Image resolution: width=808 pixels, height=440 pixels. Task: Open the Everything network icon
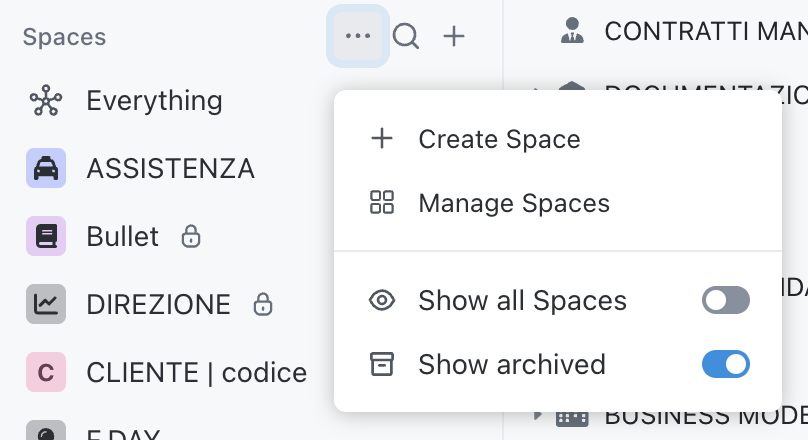[x=46, y=101]
